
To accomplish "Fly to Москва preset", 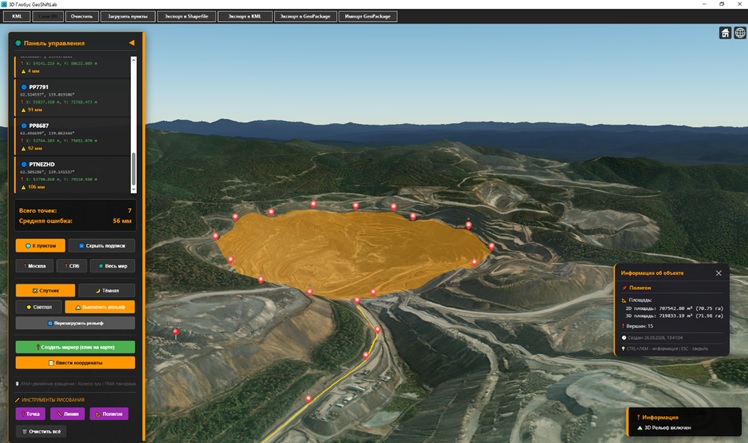I will pyautogui.click(x=35, y=266).
